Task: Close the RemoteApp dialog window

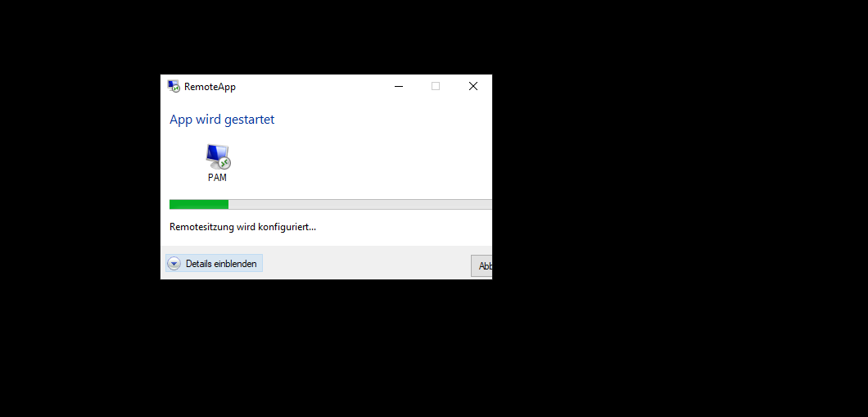Action: (x=473, y=86)
